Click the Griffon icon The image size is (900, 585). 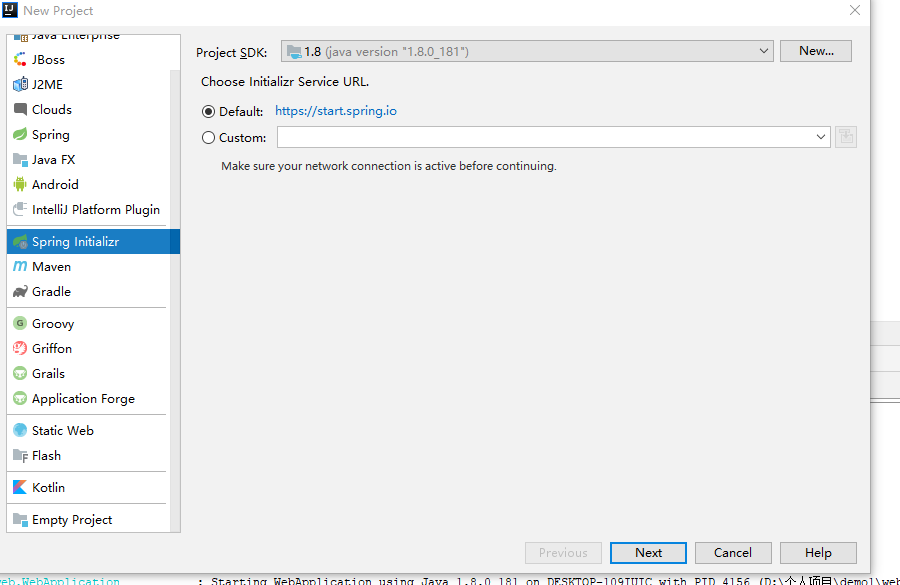point(20,348)
